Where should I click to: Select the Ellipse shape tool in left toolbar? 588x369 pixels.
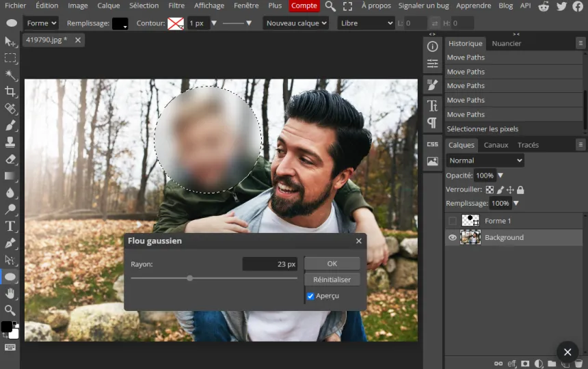click(x=10, y=277)
